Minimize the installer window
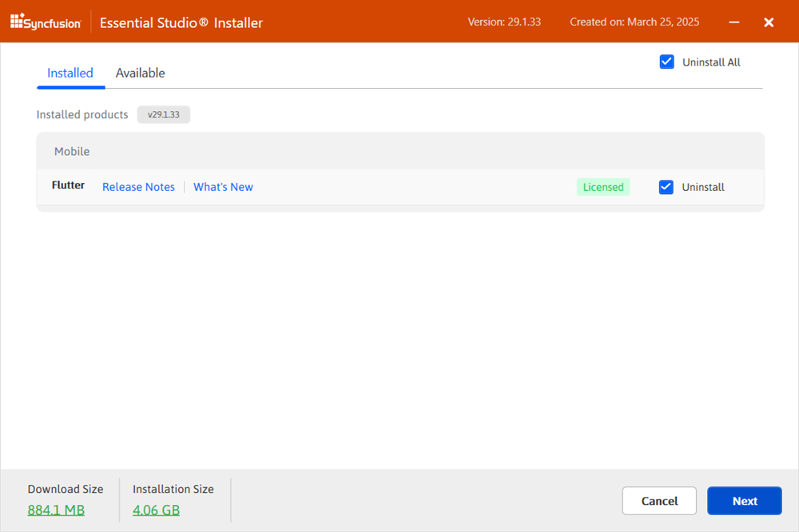 tap(733, 22)
